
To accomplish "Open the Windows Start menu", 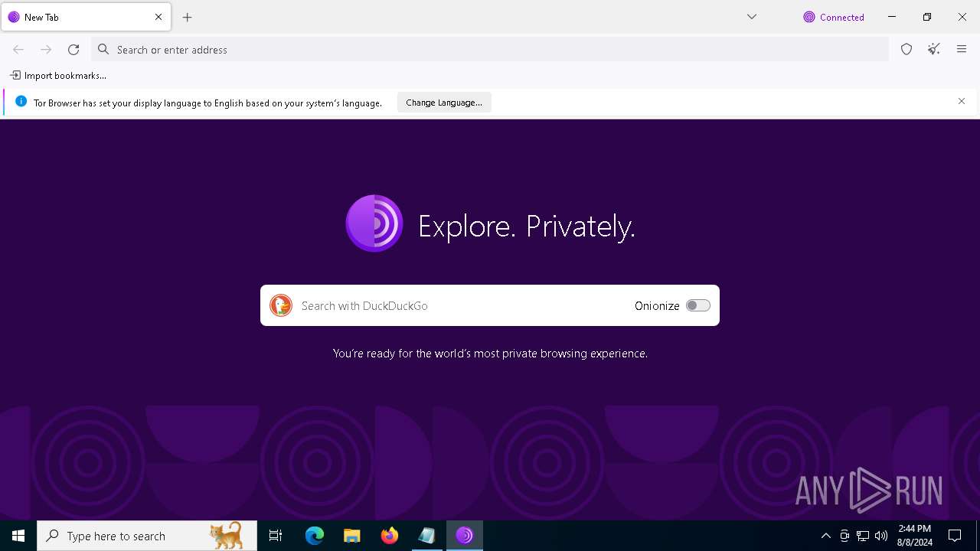I will point(18,536).
